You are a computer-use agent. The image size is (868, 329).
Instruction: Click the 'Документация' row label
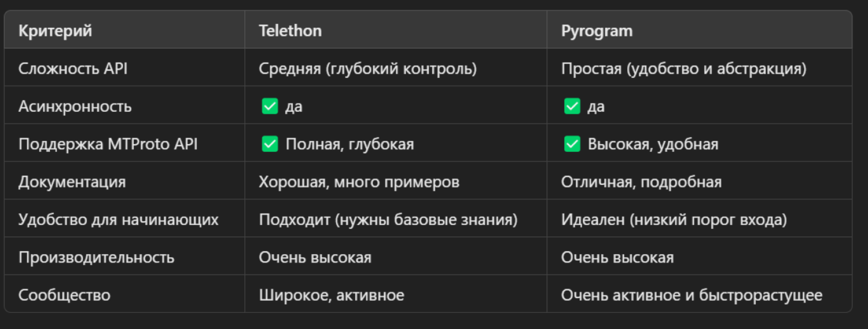click(x=72, y=182)
